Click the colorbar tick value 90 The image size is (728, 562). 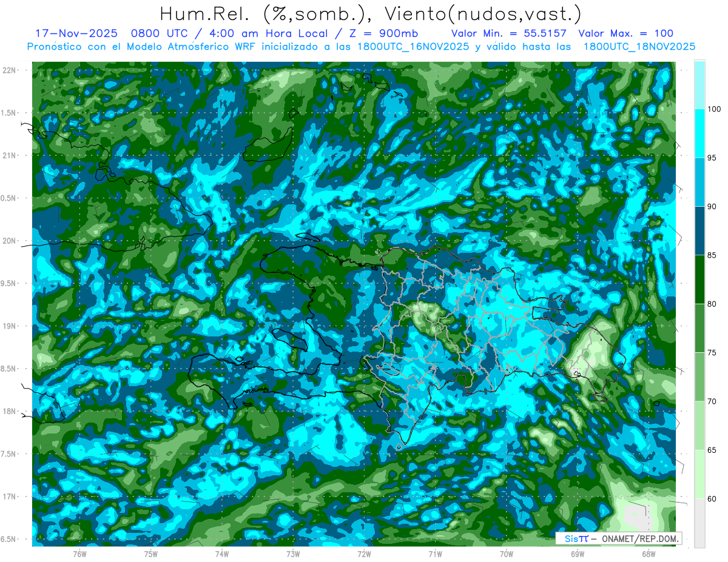tap(712, 207)
